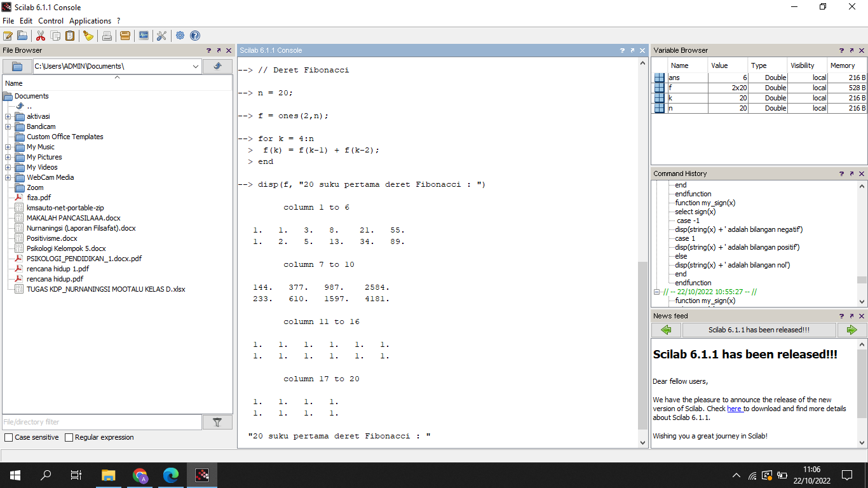Expand the My Music folder

pos(8,147)
